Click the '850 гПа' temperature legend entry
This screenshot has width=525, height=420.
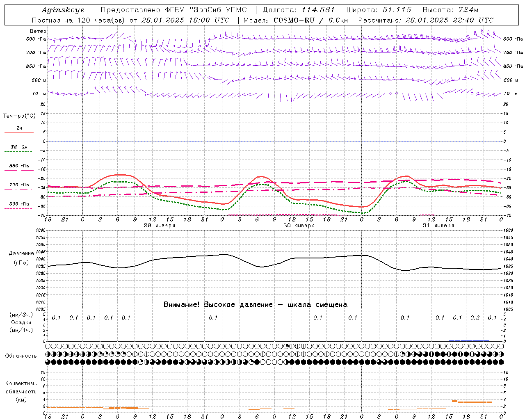19,166
